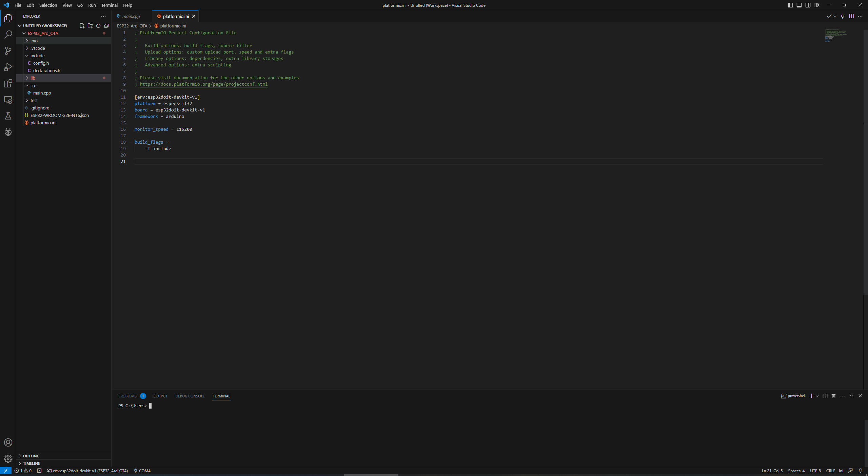868x476 pixels.
Task: Select the Search icon in activity bar
Action: 7,34
